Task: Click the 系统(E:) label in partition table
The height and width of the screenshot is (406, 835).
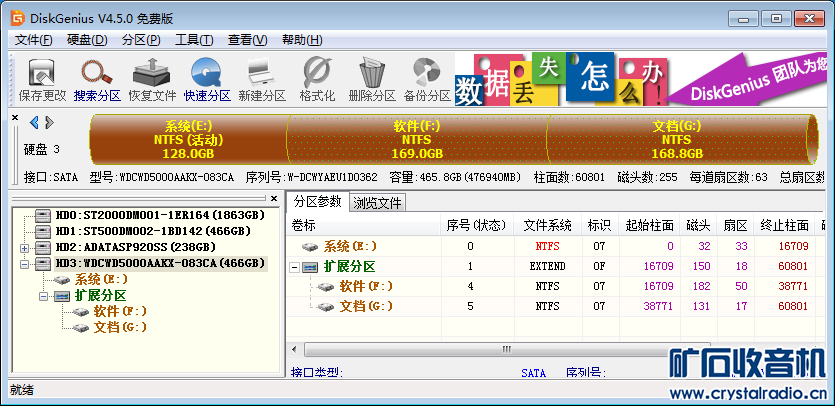Action: click(350, 247)
